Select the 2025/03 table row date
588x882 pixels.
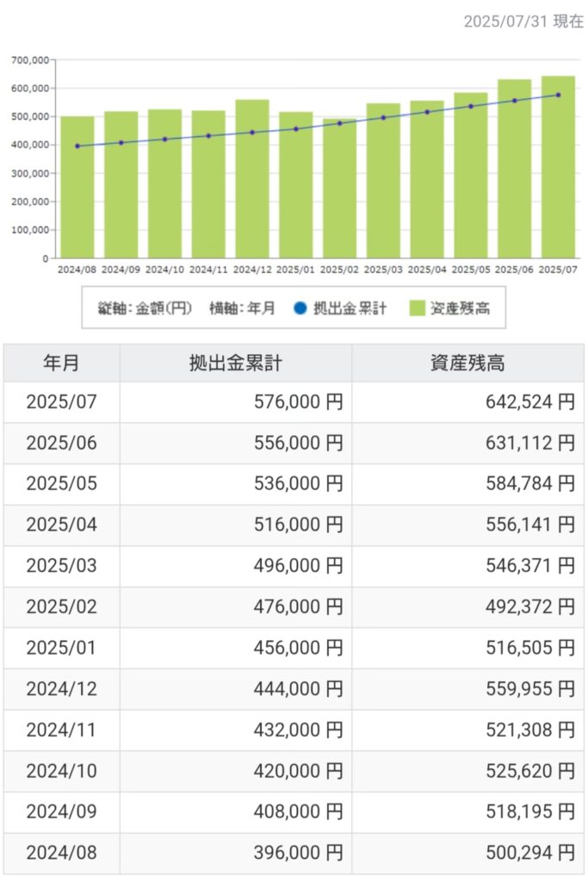pyautogui.click(x=61, y=566)
